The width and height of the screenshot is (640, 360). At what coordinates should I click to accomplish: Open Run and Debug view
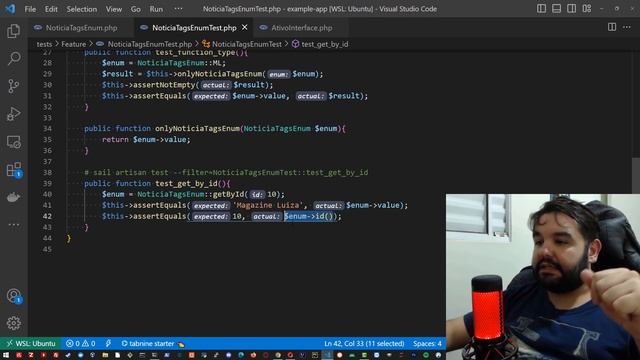point(13,114)
